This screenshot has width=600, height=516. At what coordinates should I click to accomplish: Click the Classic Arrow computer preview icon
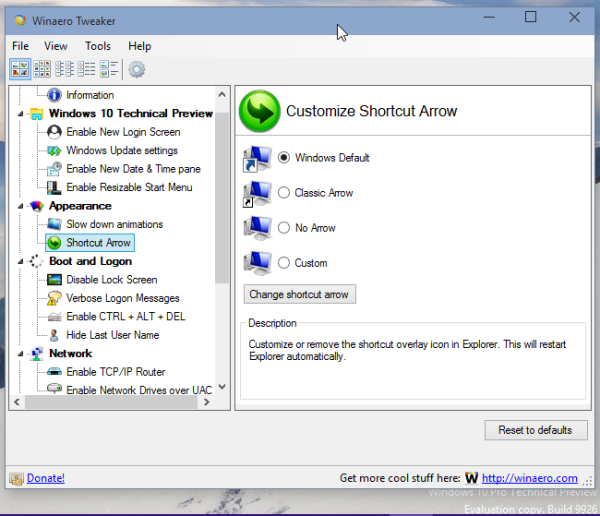(258, 194)
